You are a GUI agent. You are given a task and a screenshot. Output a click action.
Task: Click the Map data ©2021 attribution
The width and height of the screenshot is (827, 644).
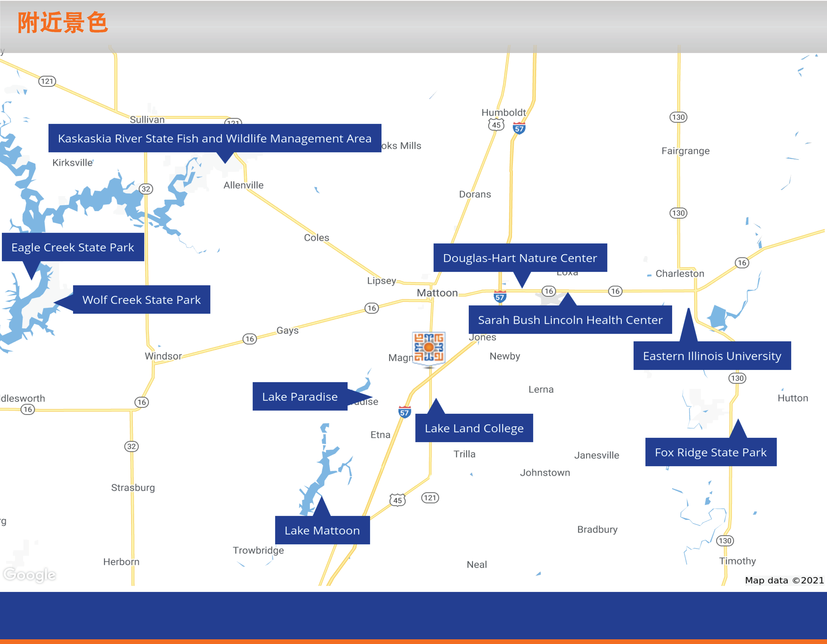[x=784, y=580]
